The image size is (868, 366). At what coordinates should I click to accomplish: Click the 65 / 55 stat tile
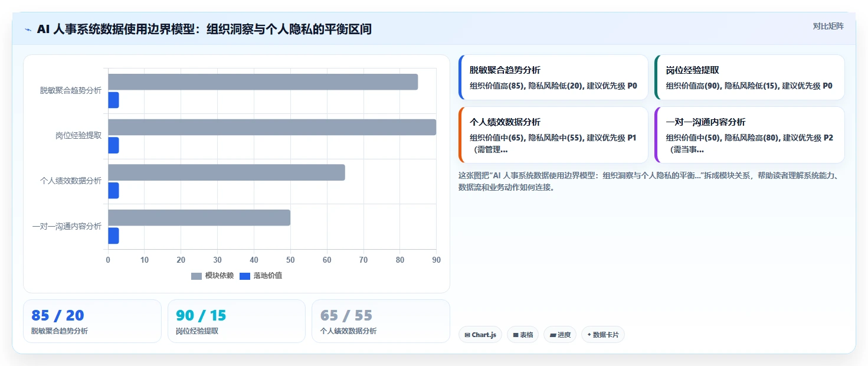click(x=381, y=321)
